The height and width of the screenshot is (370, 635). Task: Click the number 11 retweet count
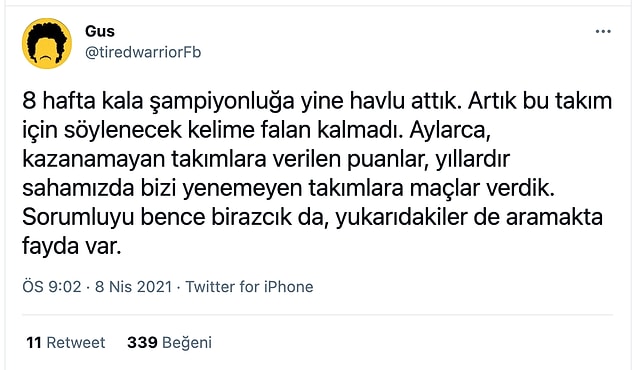pos(34,342)
